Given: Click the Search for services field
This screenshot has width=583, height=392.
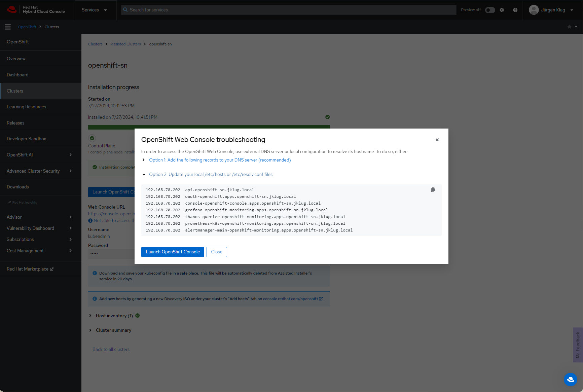Looking at the screenshot, I should pos(289,10).
